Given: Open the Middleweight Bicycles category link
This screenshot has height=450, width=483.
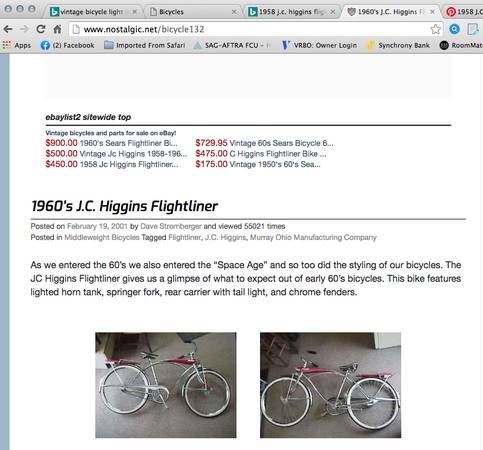Looking at the screenshot, I should tap(102, 237).
